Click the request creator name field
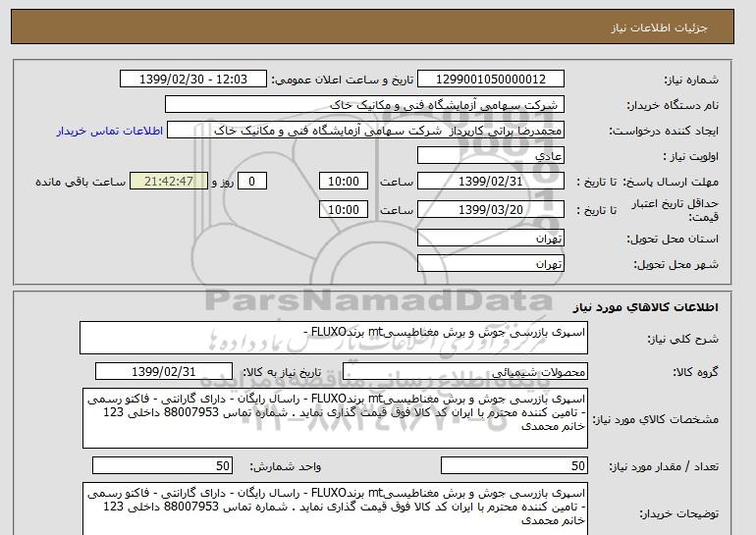The image size is (756, 535). tap(365, 131)
